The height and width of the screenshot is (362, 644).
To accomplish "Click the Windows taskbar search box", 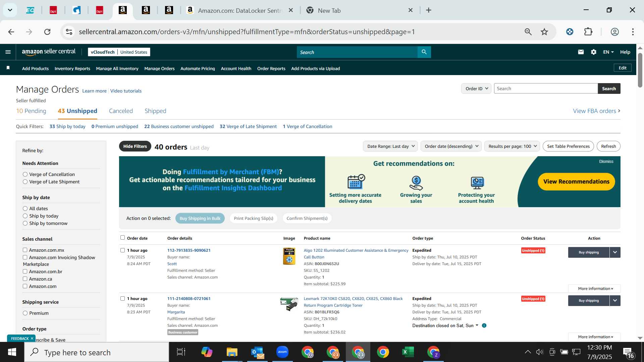I will [97, 352].
